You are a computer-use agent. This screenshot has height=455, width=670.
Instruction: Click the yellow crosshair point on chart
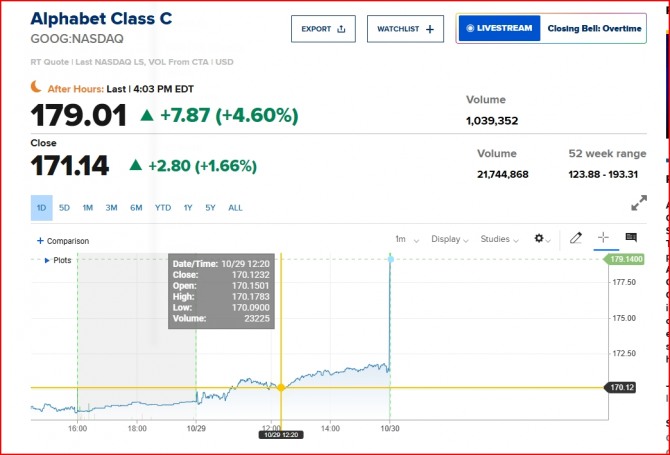(281, 387)
